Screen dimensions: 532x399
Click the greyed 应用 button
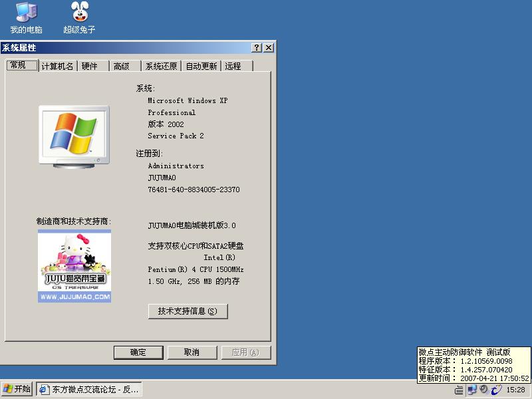point(246,352)
